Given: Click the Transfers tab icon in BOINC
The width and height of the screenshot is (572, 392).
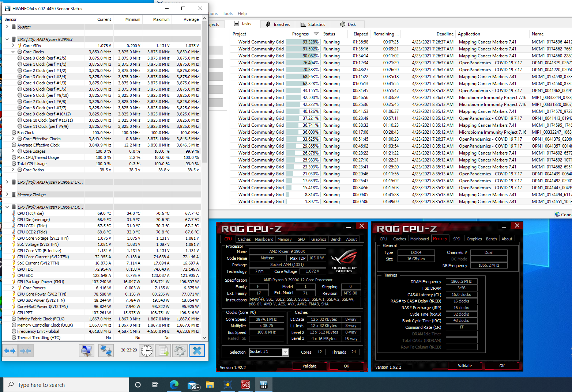Looking at the screenshot, I should [268, 24].
